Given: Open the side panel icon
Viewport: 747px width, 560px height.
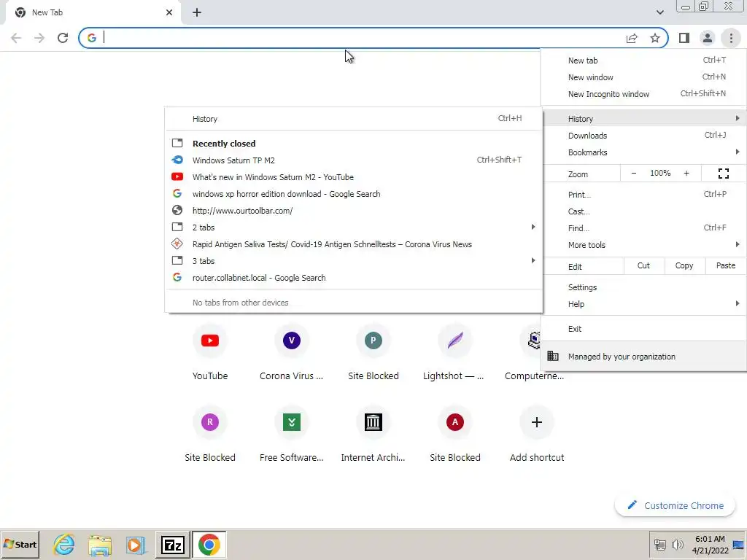Looking at the screenshot, I should pos(684,38).
